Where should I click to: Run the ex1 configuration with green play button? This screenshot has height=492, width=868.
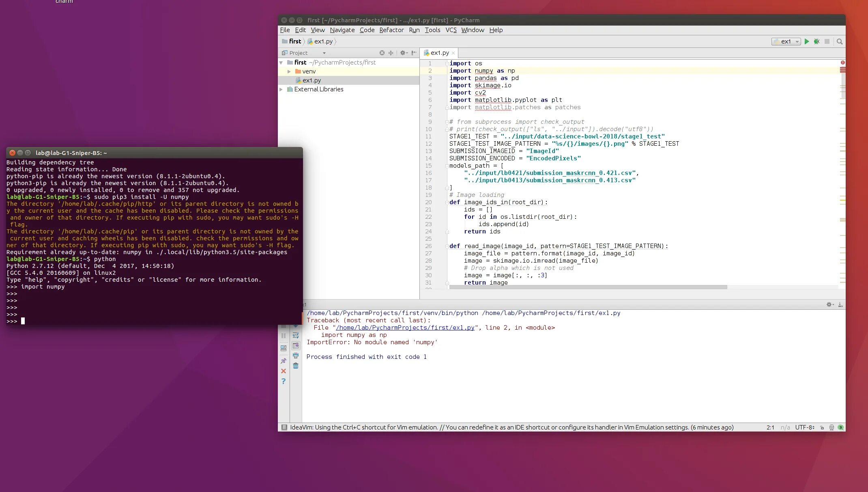tap(807, 41)
